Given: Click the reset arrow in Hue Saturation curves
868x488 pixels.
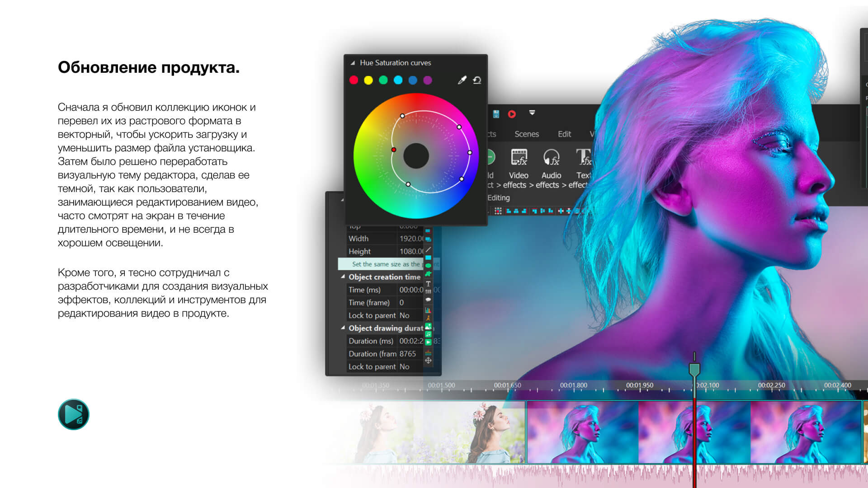Looking at the screenshot, I should coord(478,81).
